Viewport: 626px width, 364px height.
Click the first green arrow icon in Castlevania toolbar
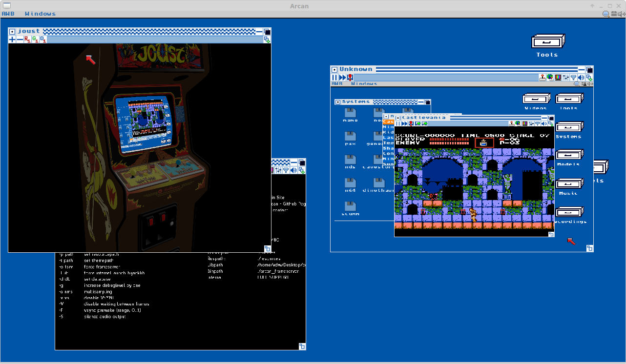click(417, 123)
